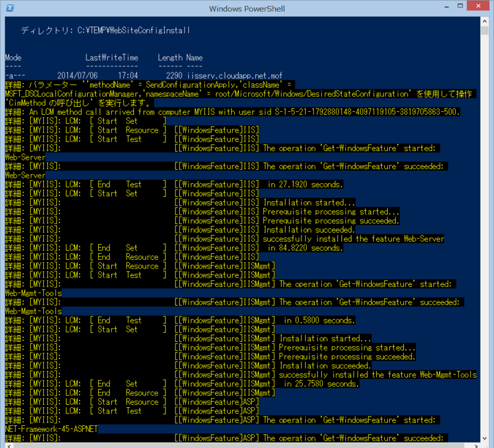Close the Windows PowerShell window
Screen dimensions: 494x448
click(478, 6)
